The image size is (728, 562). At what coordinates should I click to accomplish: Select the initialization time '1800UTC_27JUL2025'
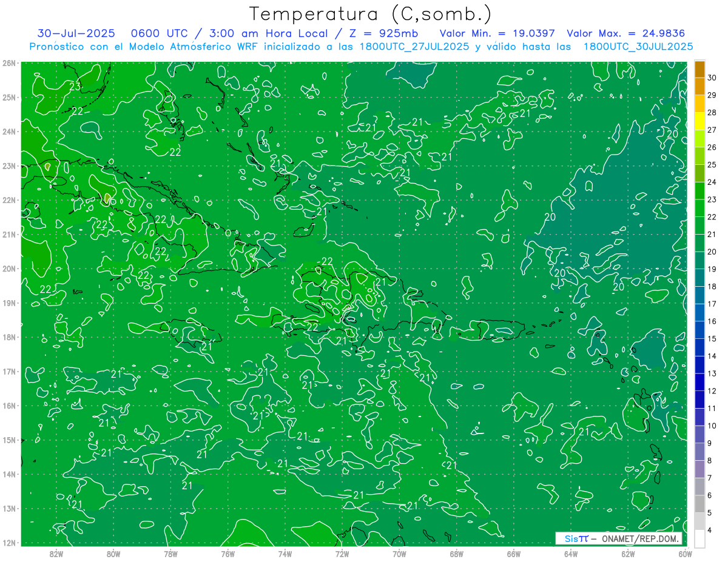point(414,46)
